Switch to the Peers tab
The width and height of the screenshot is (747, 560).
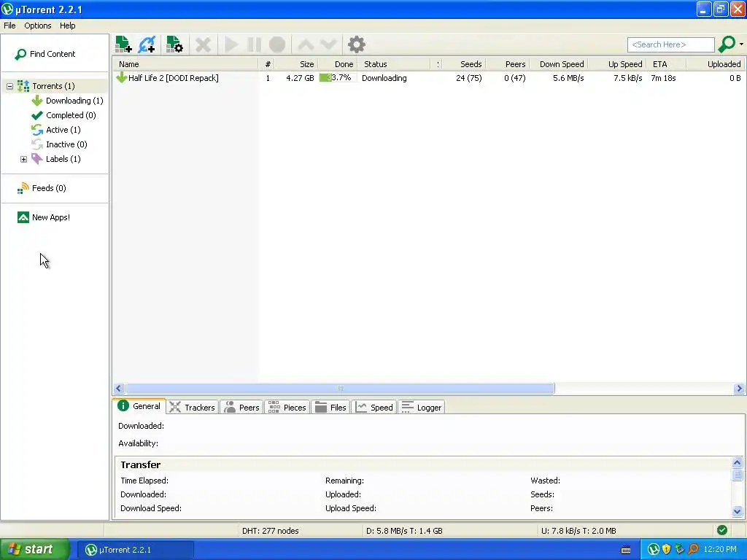tap(242, 408)
